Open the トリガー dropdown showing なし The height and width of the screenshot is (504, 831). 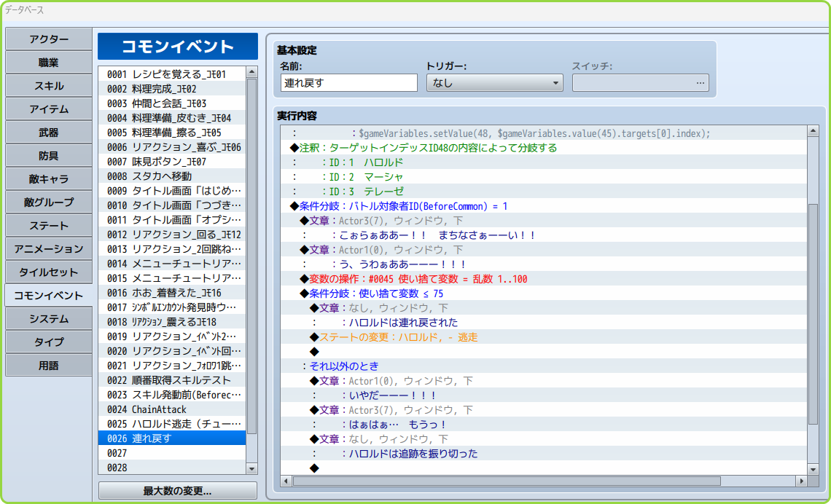click(494, 82)
